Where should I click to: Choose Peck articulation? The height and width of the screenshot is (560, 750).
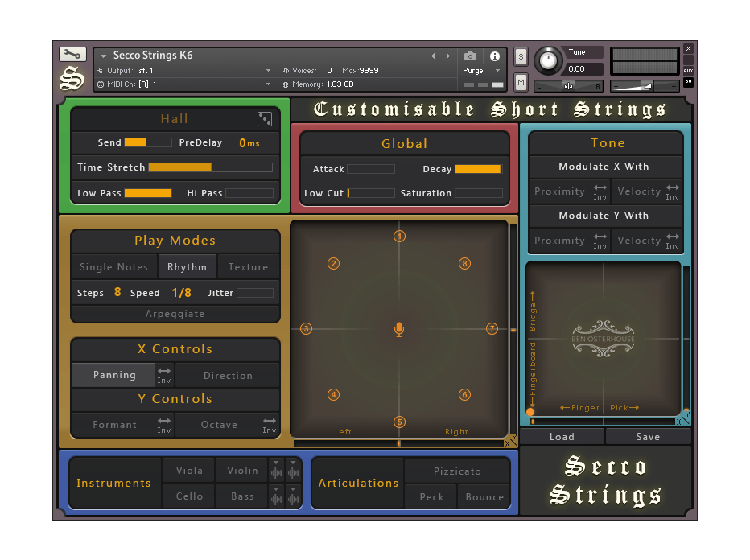point(431,497)
